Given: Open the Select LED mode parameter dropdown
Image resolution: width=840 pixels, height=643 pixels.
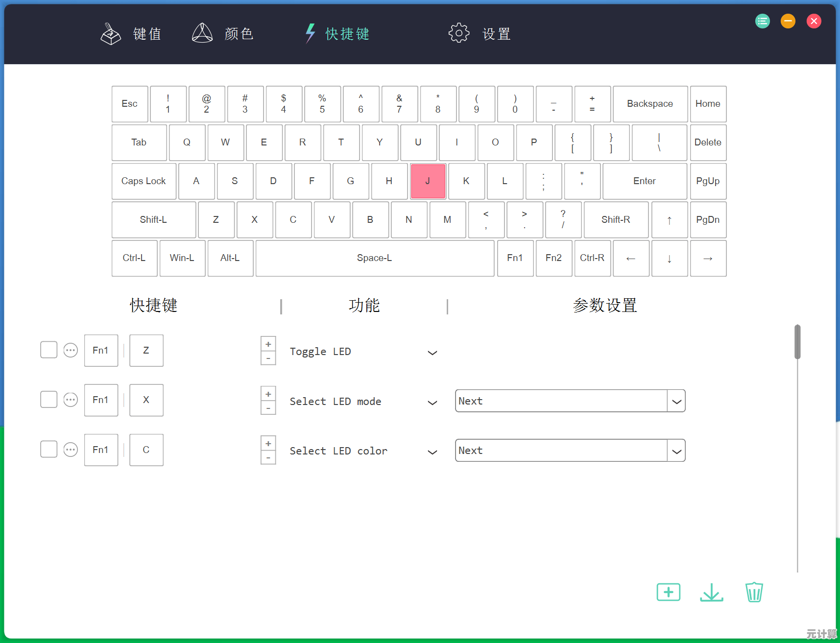Looking at the screenshot, I should [676, 401].
